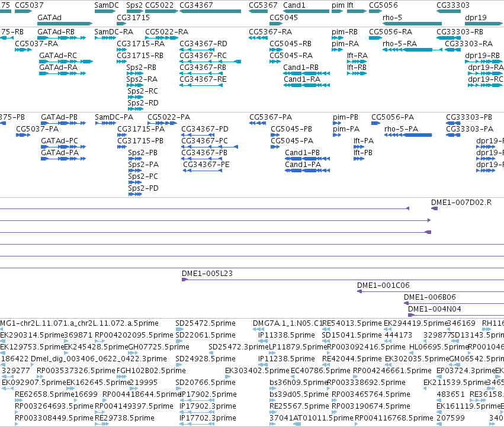
Task: Select transcript rho-5-RA
Action: click(412, 50)
